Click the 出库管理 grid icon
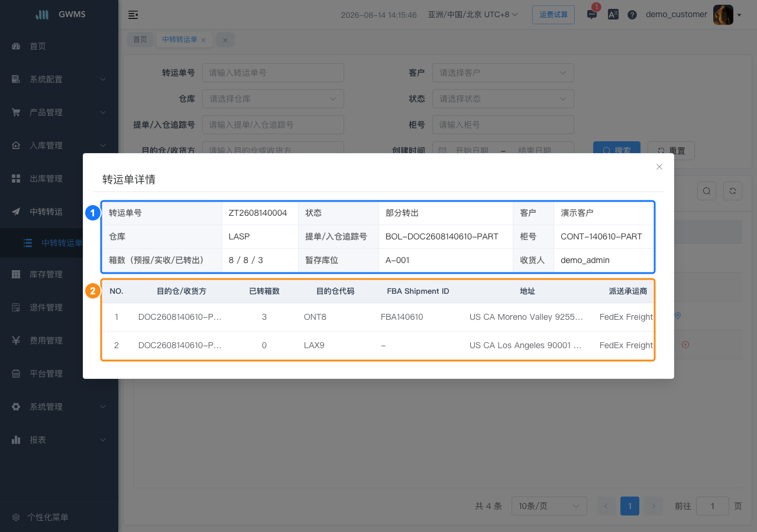Image resolution: width=757 pixels, height=532 pixels. 16,179
